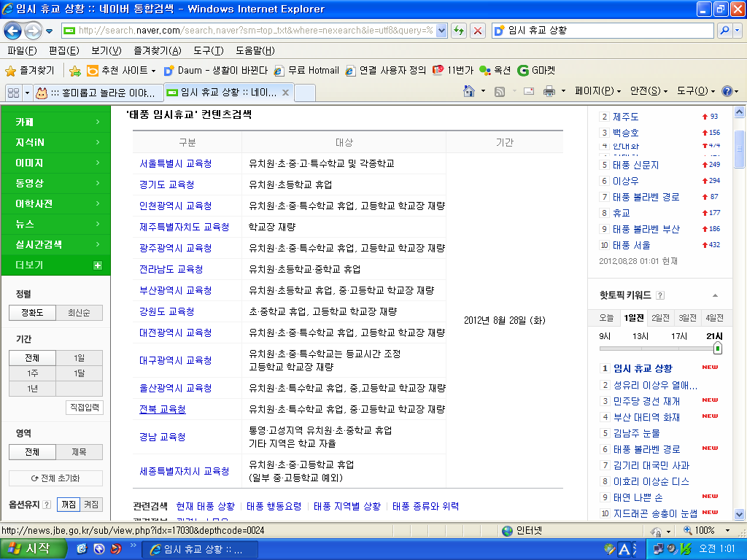
Task: Click the home page icon in toolbar
Action: pyautogui.click(x=471, y=91)
